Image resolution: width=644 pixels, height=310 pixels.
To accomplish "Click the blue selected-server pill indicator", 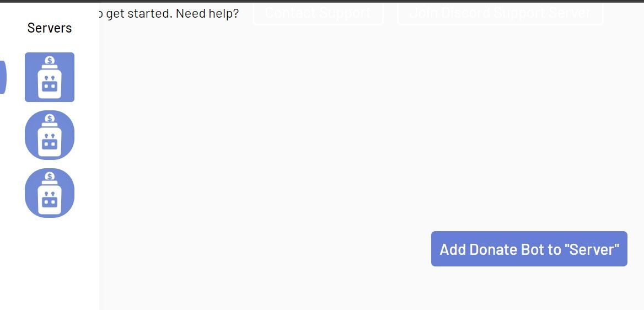I will [x=3, y=77].
